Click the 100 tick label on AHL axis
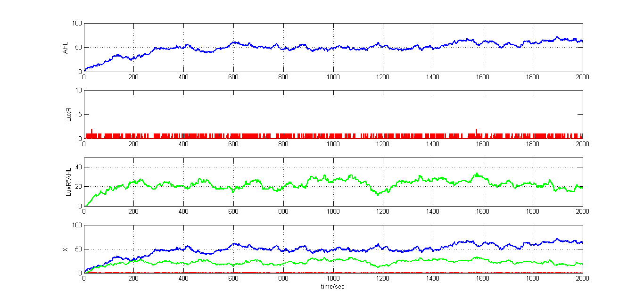This screenshot has width=644, height=307. (x=77, y=23)
